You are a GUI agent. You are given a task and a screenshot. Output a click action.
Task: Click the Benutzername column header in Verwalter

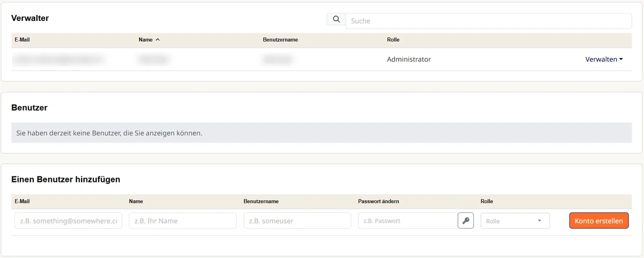pyautogui.click(x=280, y=40)
